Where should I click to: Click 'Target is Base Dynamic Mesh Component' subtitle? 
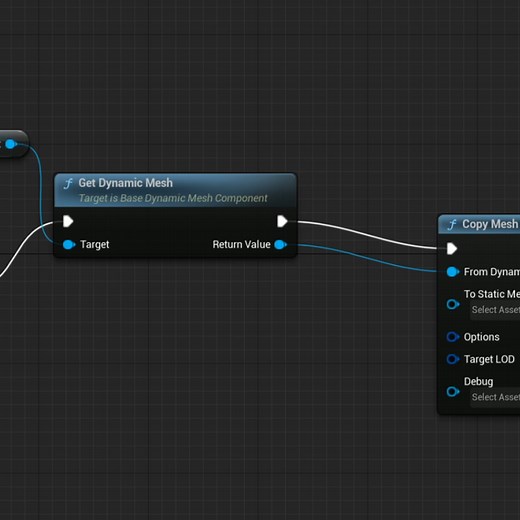click(x=173, y=198)
